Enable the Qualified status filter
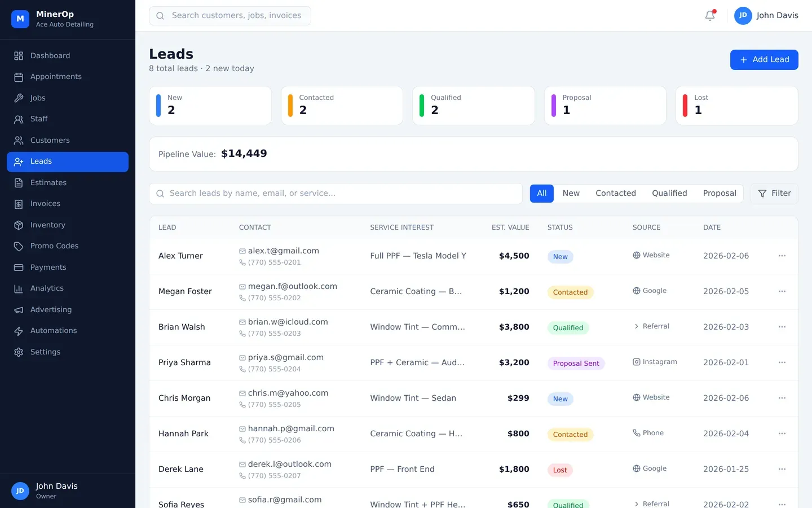812x508 pixels. [669, 193]
